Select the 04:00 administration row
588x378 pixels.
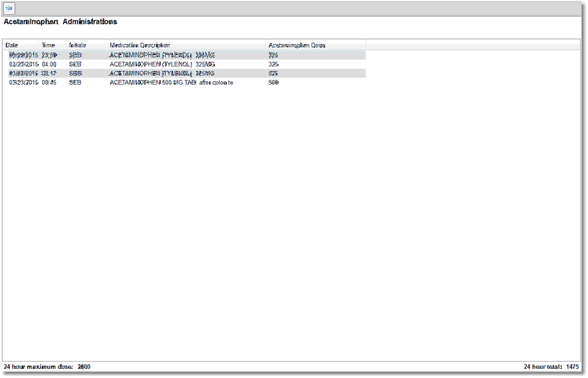pyautogui.click(x=187, y=64)
